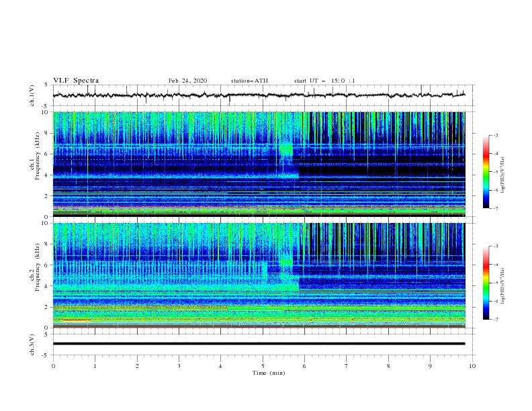Click the "ch.3(V)" axis label

pyautogui.click(x=32, y=345)
